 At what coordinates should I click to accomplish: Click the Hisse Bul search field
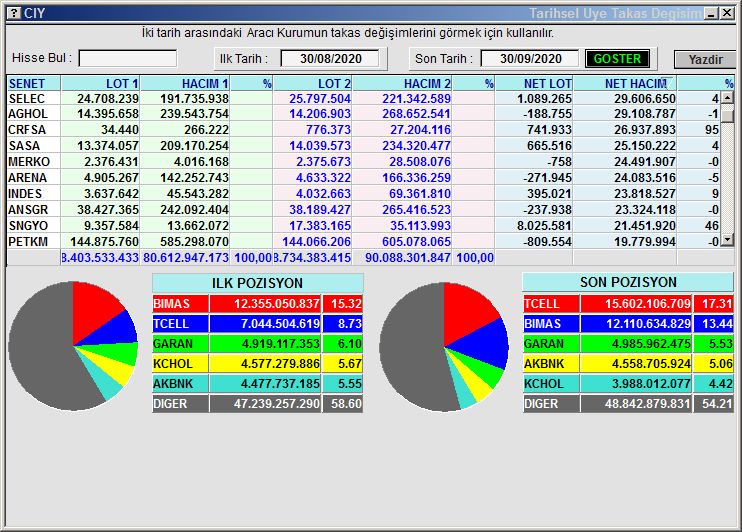128,59
